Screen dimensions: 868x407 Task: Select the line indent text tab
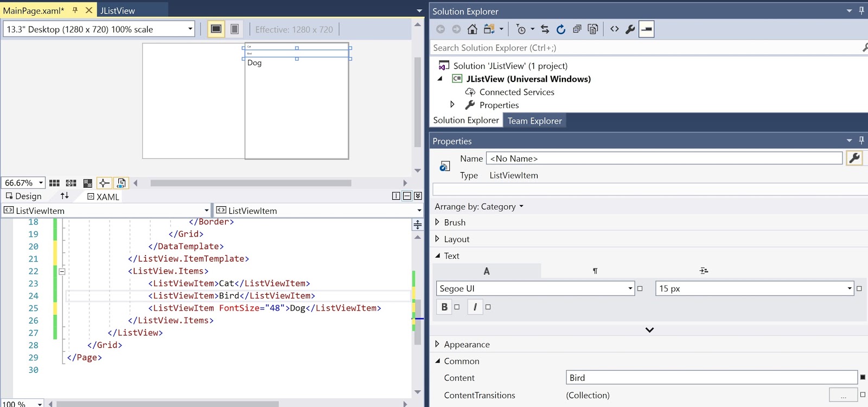click(x=704, y=271)
